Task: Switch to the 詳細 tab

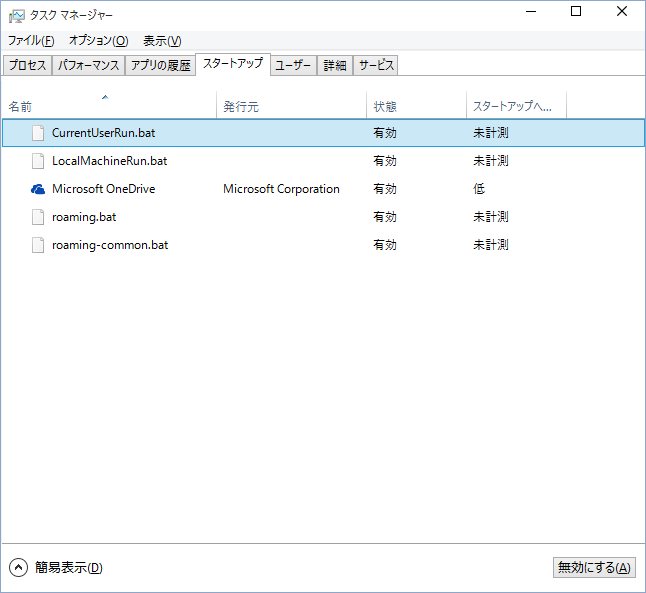Action: pyautogui.click(x=335, y=65)
